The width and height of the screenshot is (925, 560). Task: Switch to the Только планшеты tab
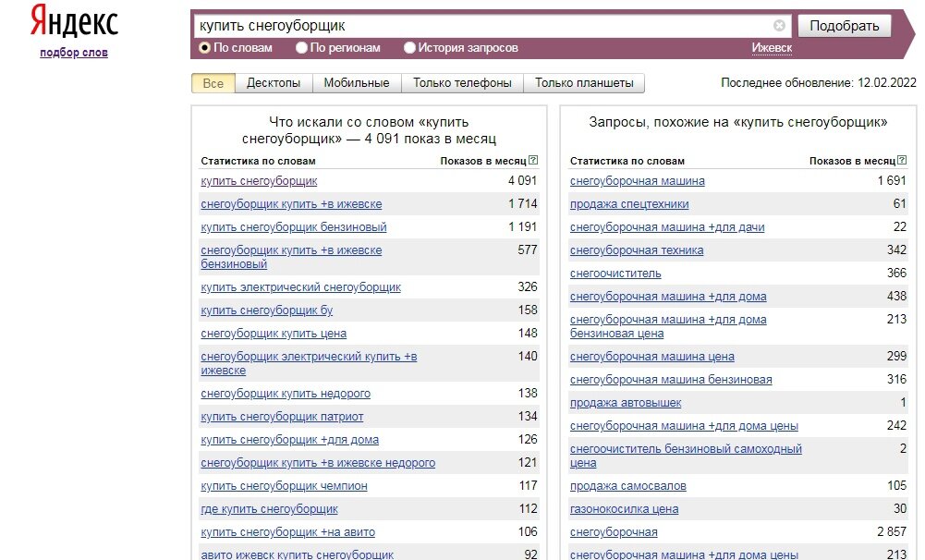click(x=584, y=83)
